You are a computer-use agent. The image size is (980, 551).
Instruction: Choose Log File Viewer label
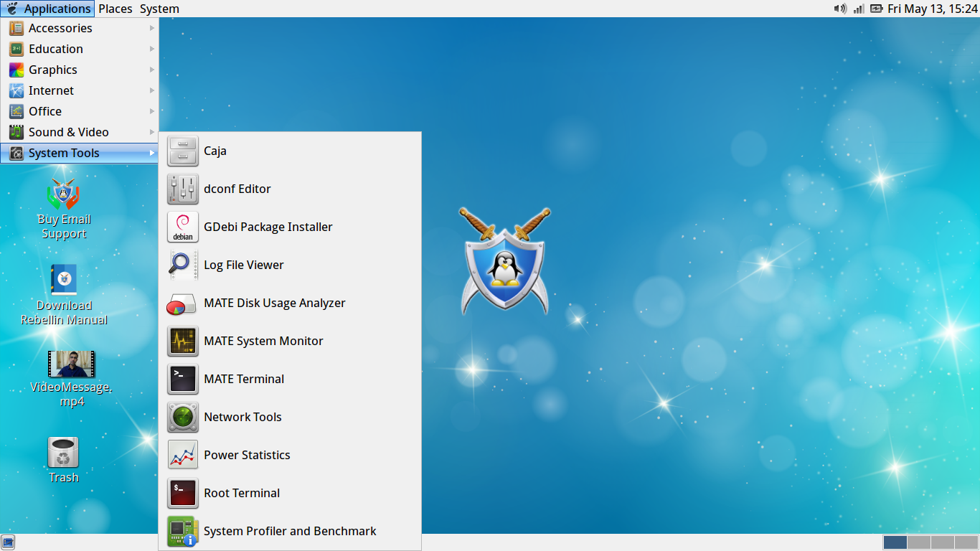[244, 265]
